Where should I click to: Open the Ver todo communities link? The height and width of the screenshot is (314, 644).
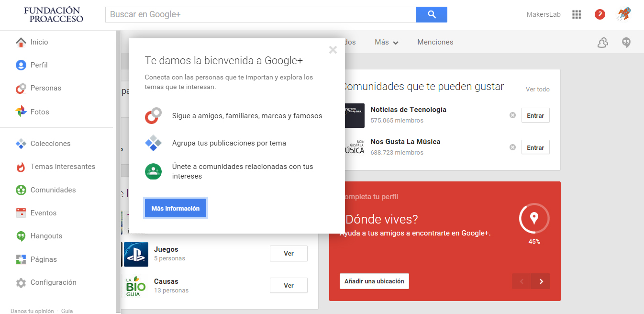coord(538,90)
